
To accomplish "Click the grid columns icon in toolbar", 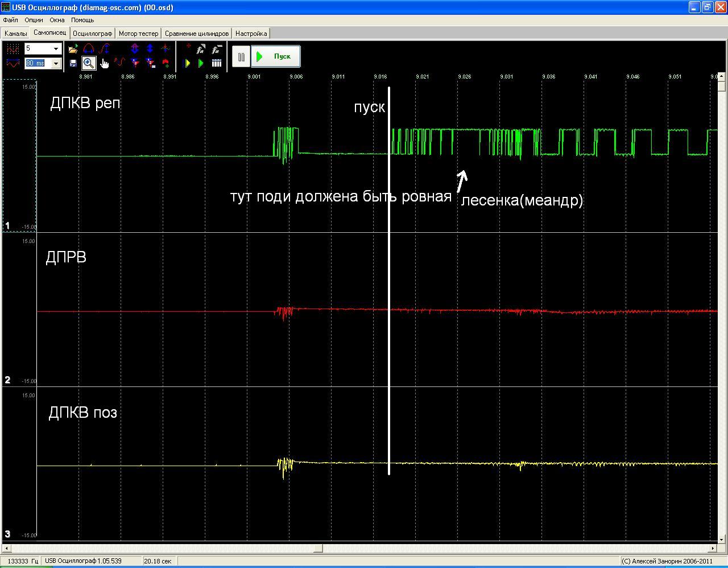I will 217,63.
